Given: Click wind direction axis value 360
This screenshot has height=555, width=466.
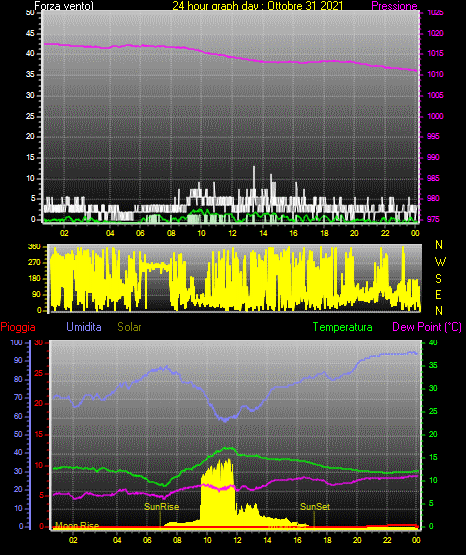Looking at the screenshot, I should pos(34,247).
